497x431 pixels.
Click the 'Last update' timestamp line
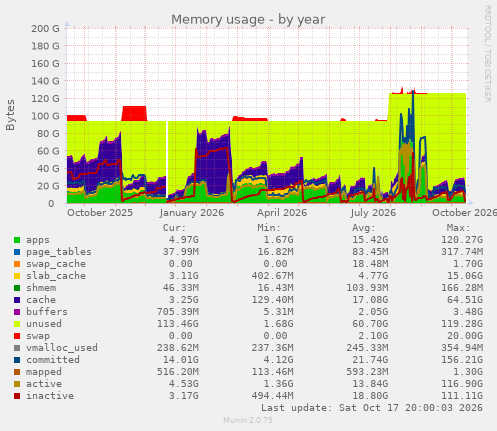(372, 408)
